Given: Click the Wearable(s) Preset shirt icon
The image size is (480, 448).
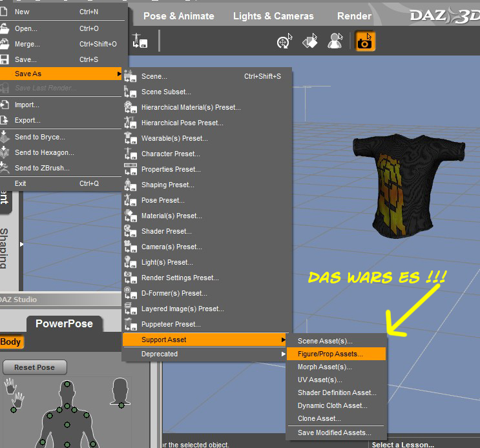Looking at the screenshot, I should point(130,138).
